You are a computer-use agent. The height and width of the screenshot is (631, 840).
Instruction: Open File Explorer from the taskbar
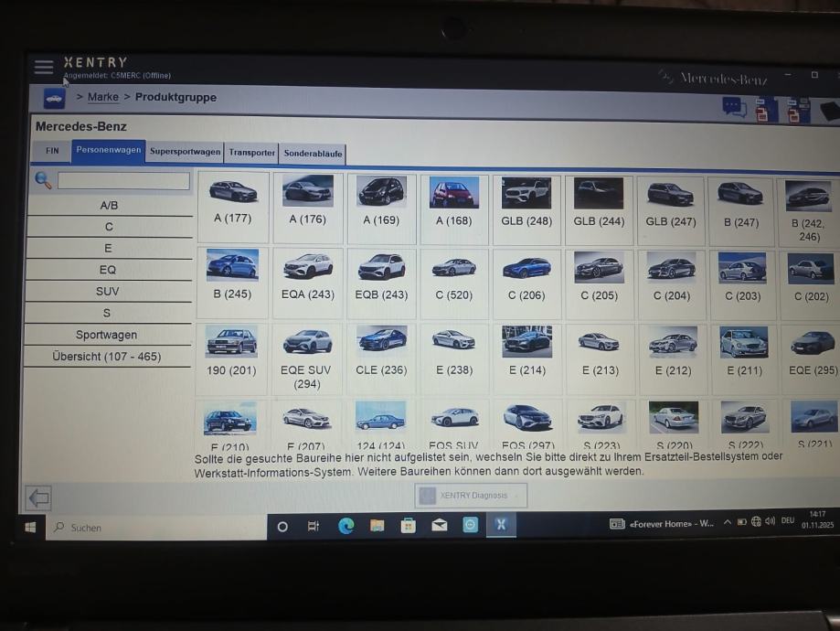coord(377,526)
